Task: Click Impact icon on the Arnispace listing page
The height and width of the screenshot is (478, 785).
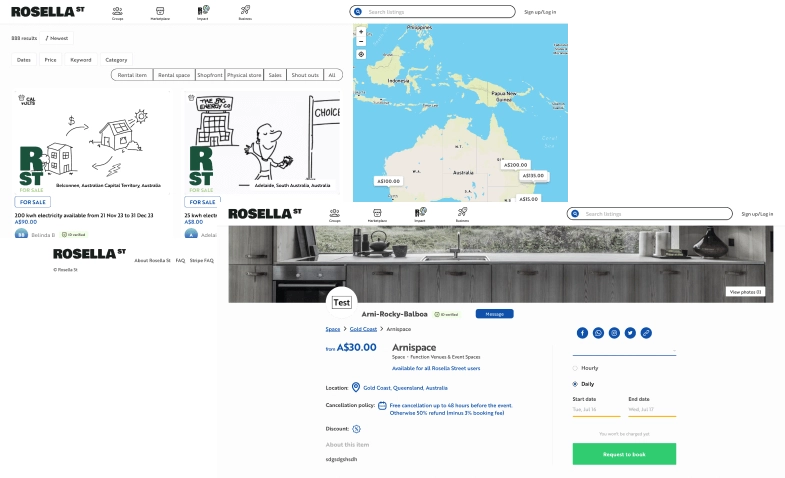Action: pos(420,213)
